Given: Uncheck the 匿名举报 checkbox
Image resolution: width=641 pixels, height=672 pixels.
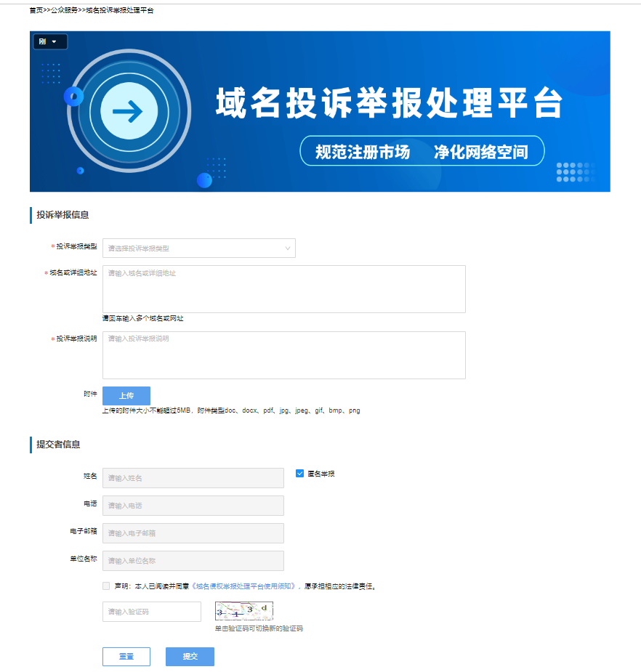Looking at the screenshot, I should pyautogui.click(x=299, y=474).
